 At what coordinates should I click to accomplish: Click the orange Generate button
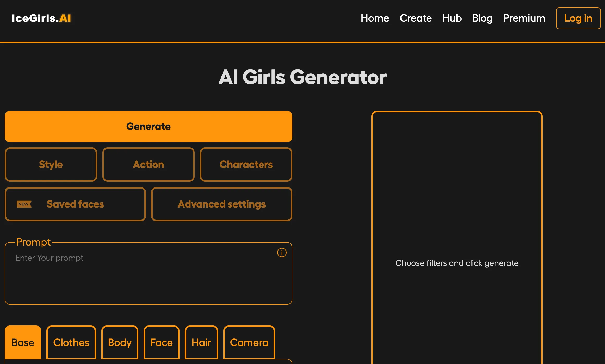(149, 127)
